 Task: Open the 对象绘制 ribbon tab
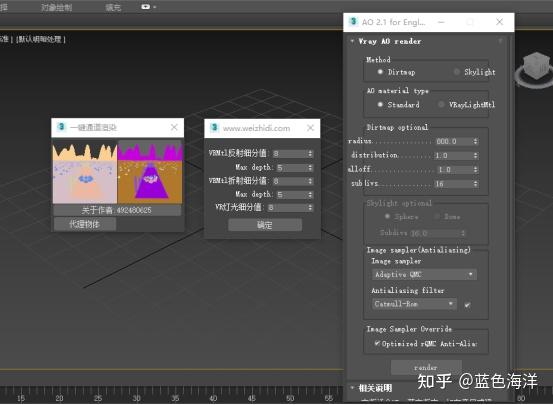coord(56,7)
